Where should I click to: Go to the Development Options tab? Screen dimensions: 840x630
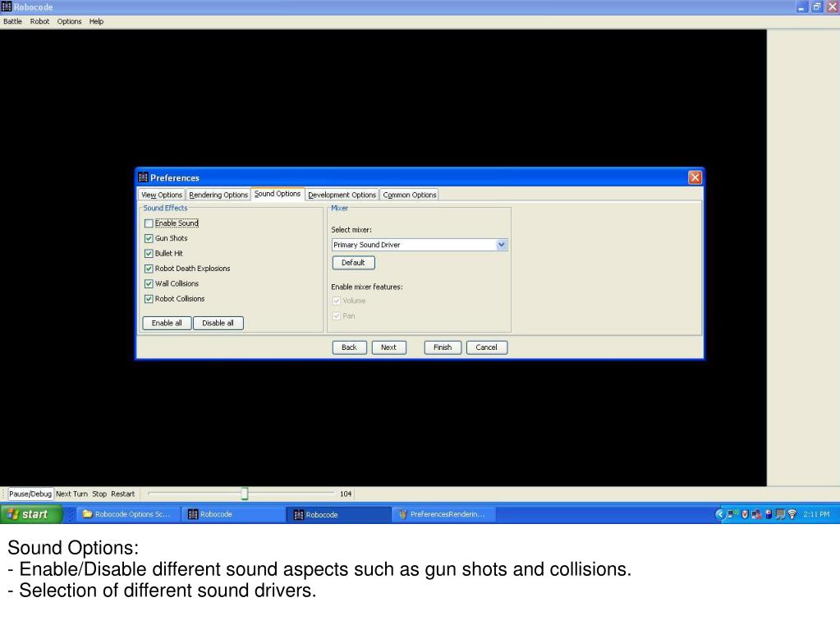[x=342, y=195]
